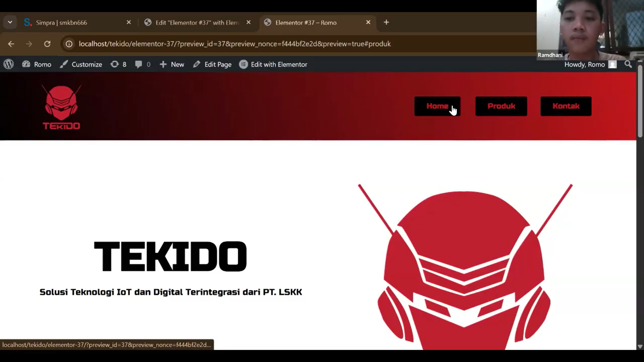This screenshot has height=362, width=644.
Task: Click the site information icon in address bar
Action: (69, 44)
